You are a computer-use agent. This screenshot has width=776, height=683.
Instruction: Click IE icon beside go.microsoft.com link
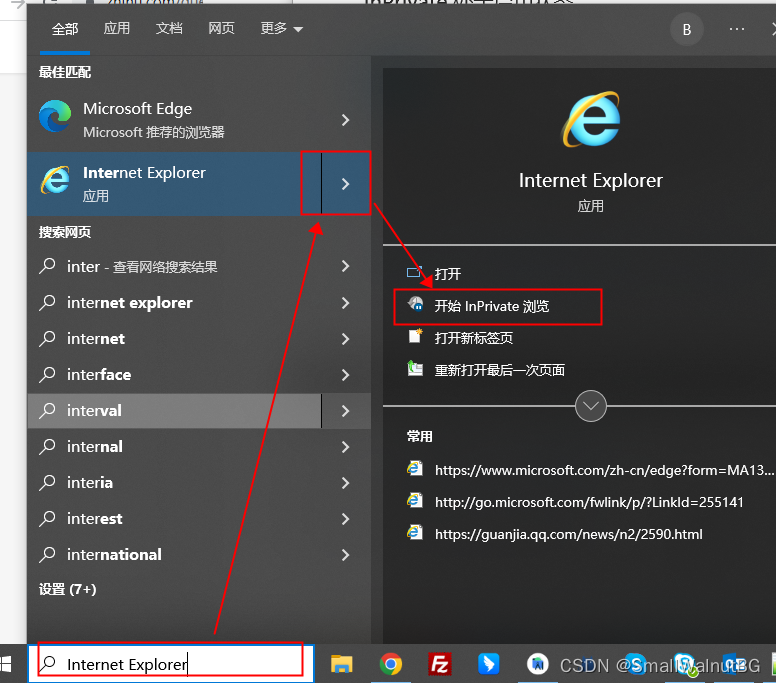click(x=415, y=500)
